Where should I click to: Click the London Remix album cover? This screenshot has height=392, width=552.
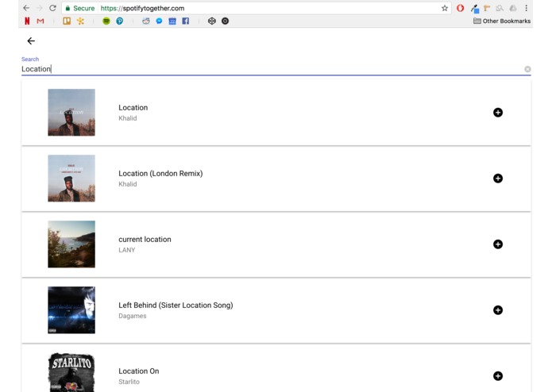coord(71,179)
